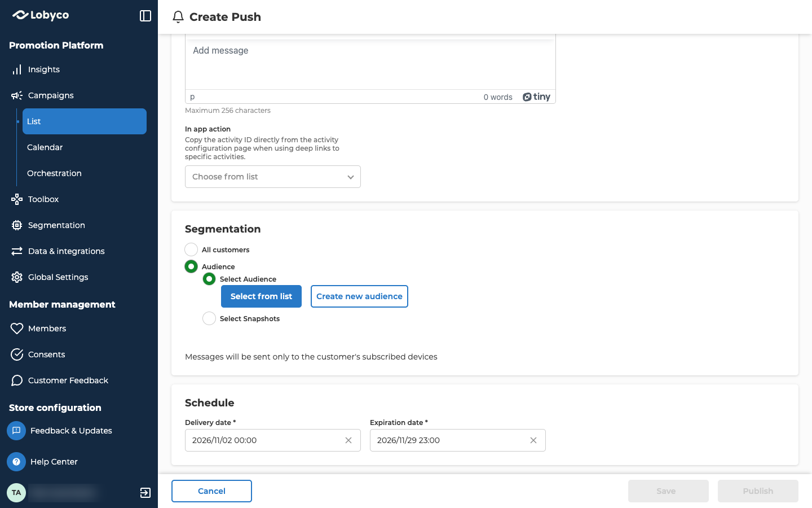Open the Calendar submenu item
The height and width of the screenshot is (508, 812).
point(85,147)
